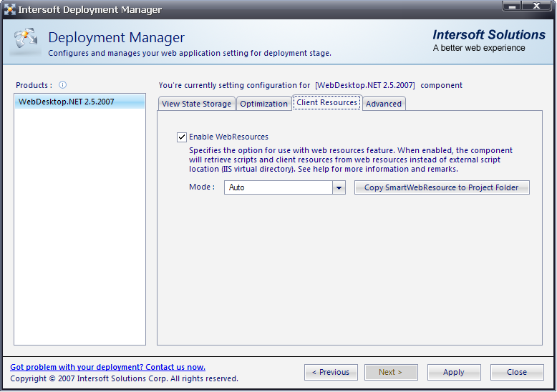Click the Mode combo box showing Auto

pyautogui.click(x=278, y=187)
